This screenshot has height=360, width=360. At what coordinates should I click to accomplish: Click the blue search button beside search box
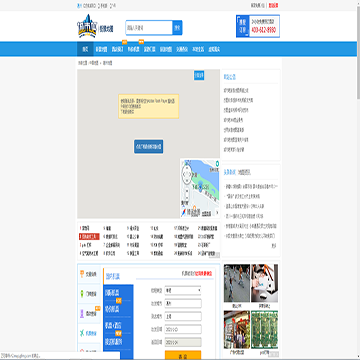(177, 28)
